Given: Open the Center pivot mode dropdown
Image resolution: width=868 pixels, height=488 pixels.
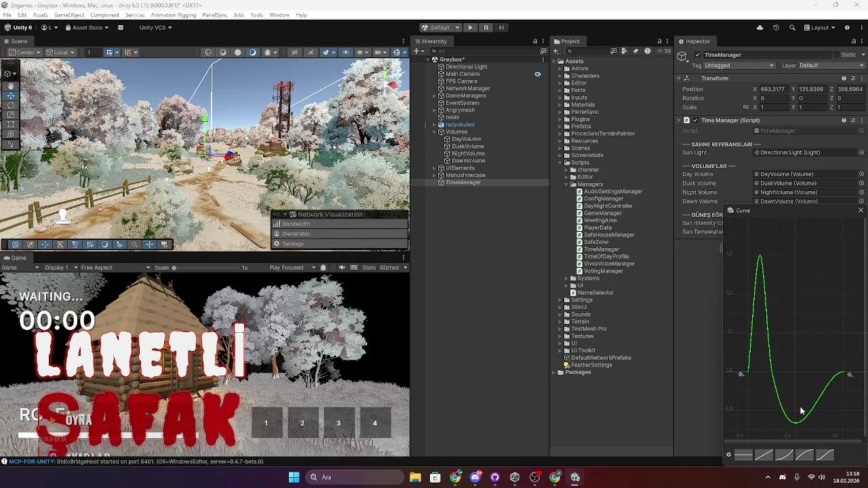Looking at the screenshot, I should 24,52.
